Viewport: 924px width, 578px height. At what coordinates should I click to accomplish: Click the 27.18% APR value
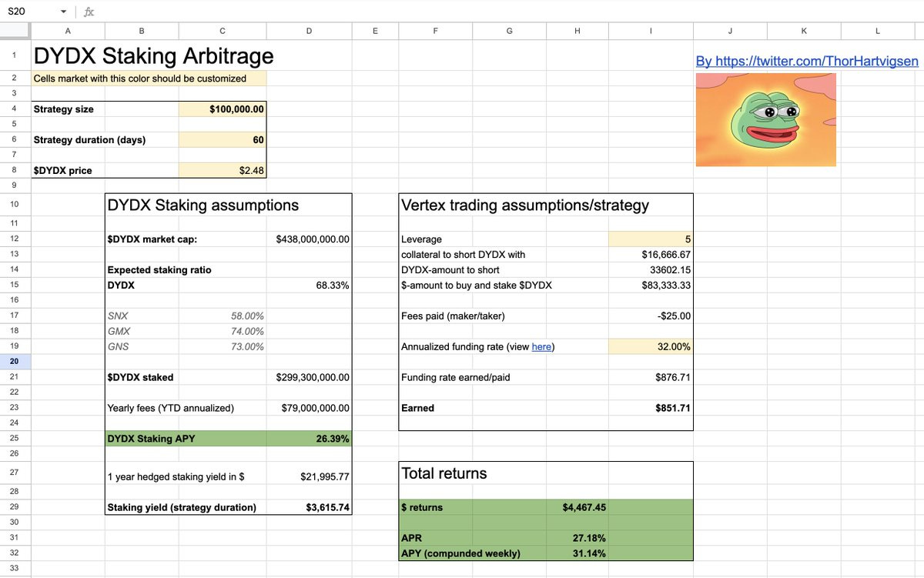588,539
